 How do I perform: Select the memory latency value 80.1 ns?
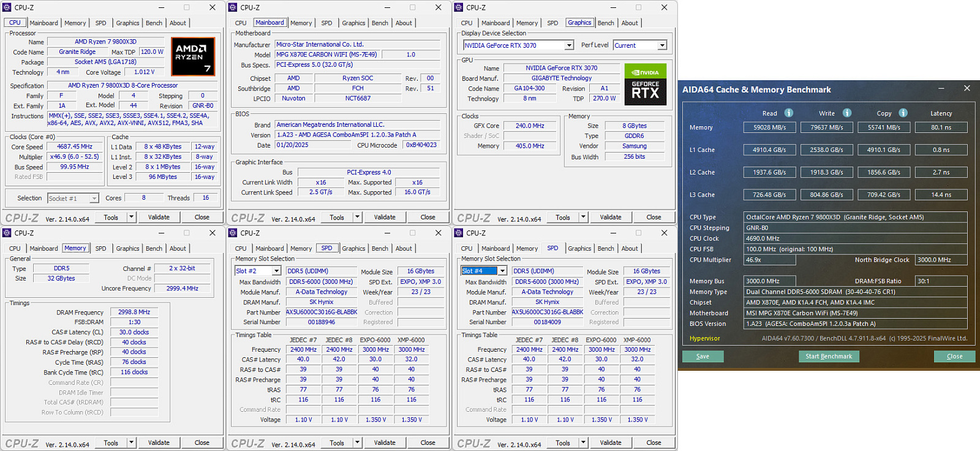pos(941,127)
